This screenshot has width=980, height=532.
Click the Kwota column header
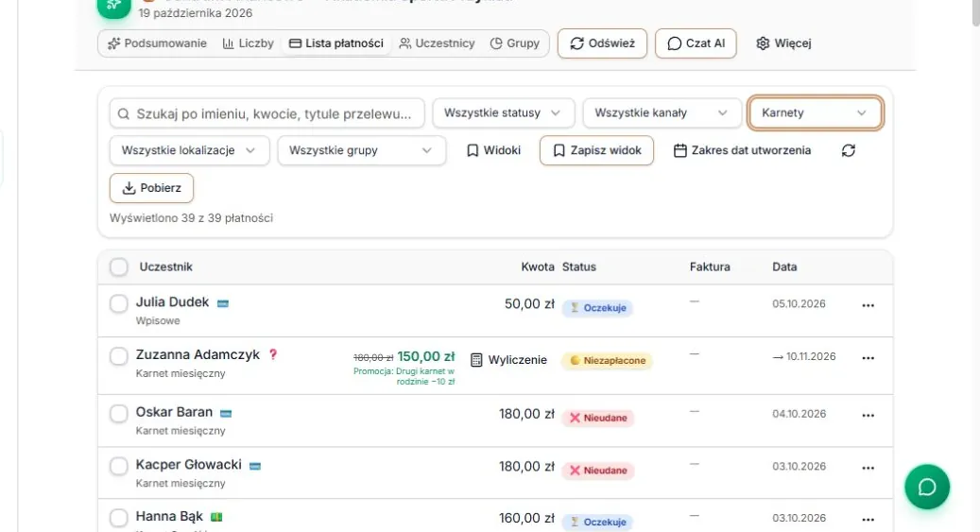coord(538,266)
